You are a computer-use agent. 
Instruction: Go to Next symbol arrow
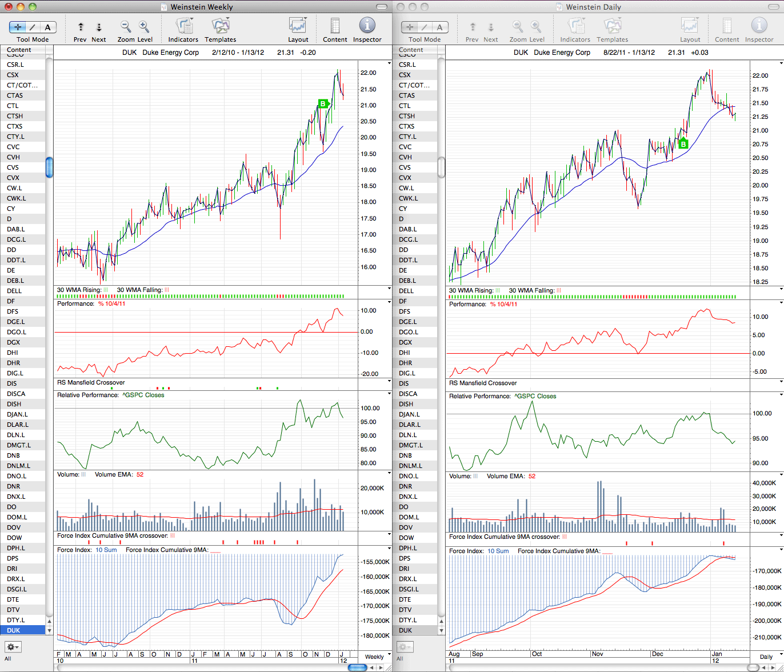[x=99, y=27]
